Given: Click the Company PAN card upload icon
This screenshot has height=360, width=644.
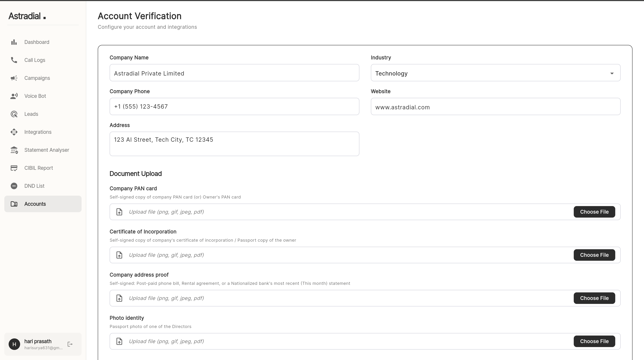Looking at the screenshot, I should pos(119,212).
